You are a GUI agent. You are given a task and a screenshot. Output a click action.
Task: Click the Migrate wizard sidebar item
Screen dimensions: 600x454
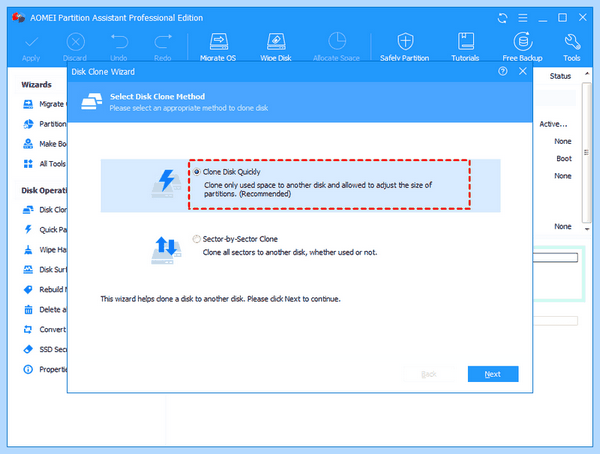(x=44, y=104)
